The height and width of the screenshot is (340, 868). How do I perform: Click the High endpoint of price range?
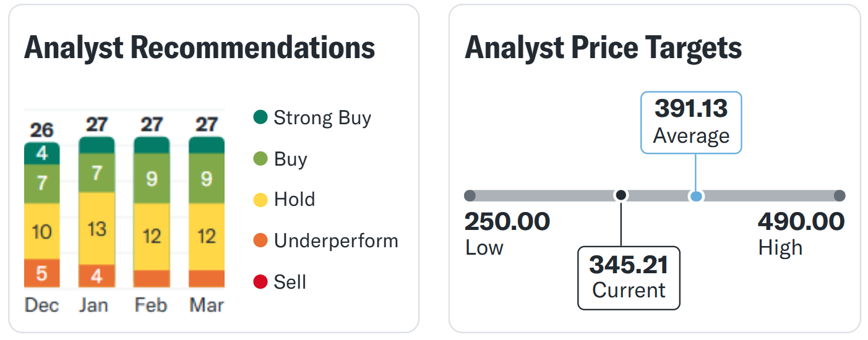[839, 196]
